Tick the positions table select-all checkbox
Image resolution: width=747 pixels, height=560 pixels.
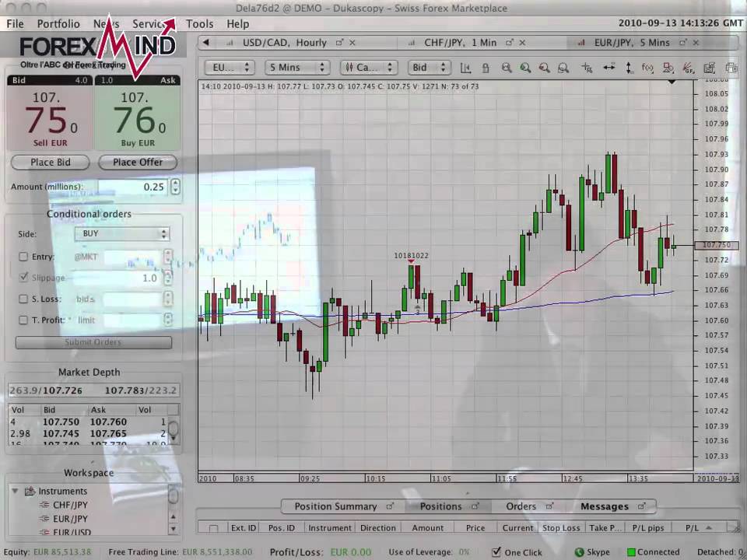click(x=213, y=528)
